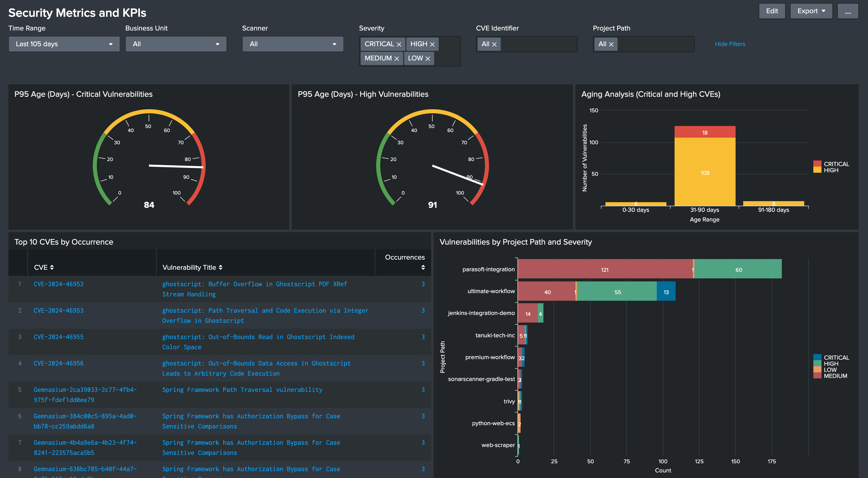Viewport: 868px width, 478px height.
Task: Clear the All chip in Project Path
Action: coord(611,44)
